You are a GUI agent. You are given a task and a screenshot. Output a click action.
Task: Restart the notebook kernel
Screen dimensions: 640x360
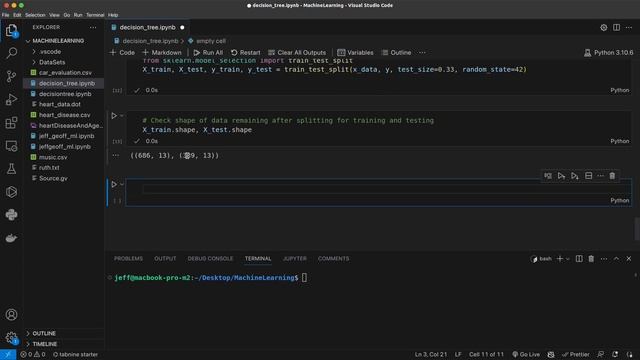[245, 53]
